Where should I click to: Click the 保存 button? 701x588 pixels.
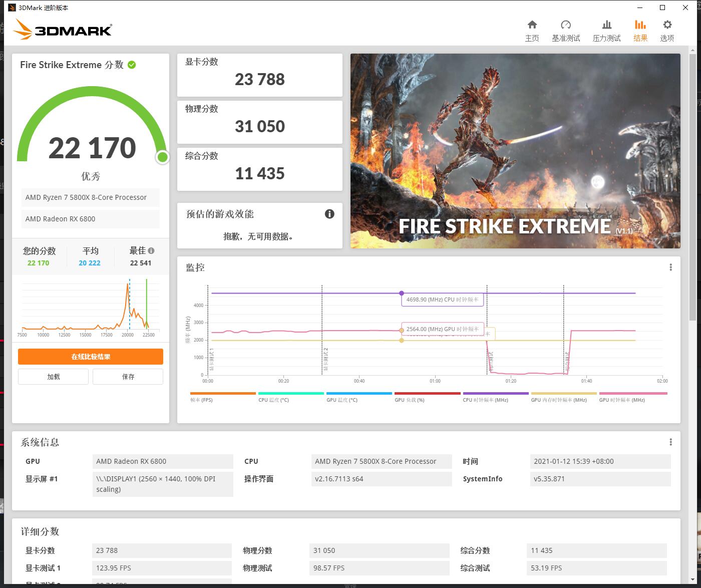[x=128, y=376]
